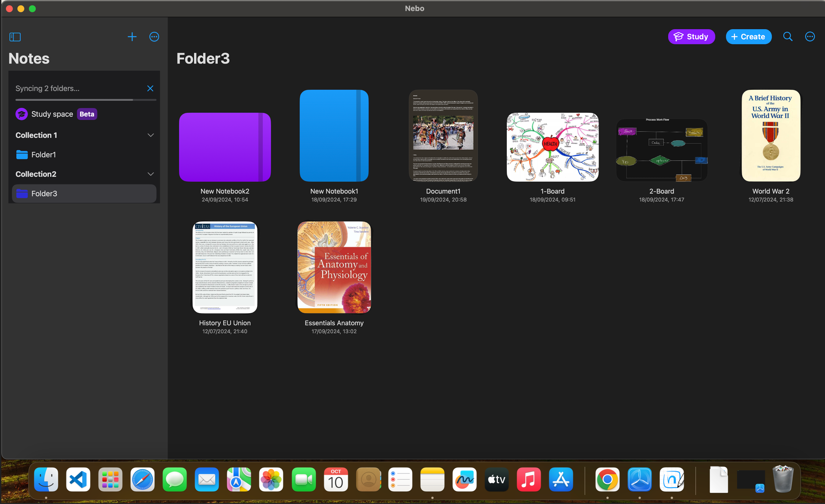
Task: Click the Study button
Action: point(691,37)
